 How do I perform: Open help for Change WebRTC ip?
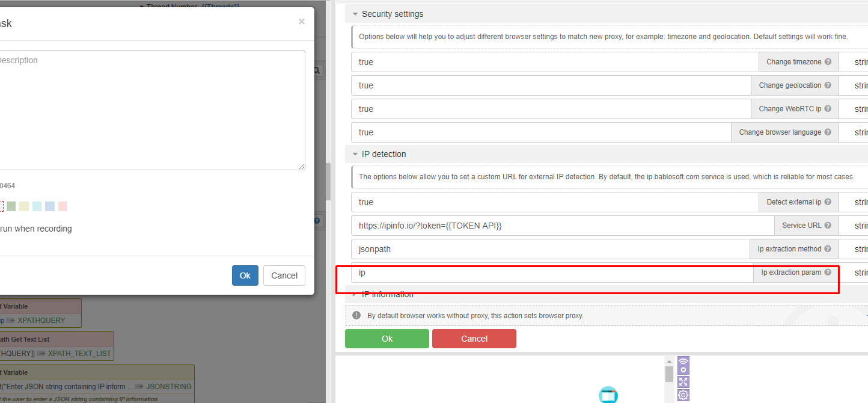pos(828,109)
